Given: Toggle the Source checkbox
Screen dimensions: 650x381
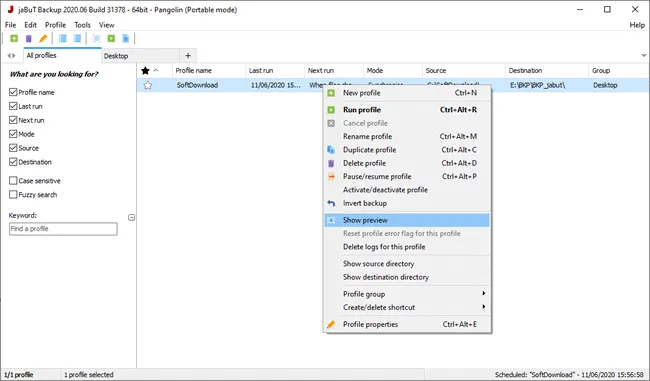Looking at the screenshot, I should (13, 148).
